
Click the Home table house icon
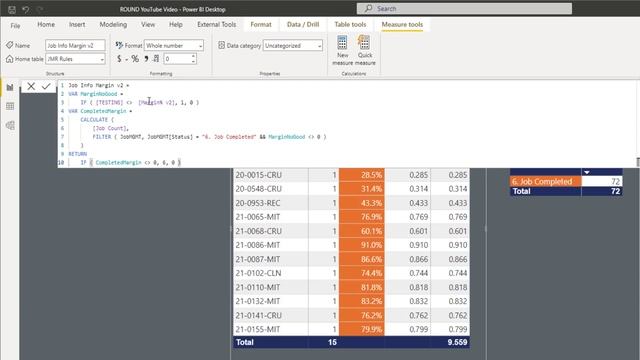(9, 59)
